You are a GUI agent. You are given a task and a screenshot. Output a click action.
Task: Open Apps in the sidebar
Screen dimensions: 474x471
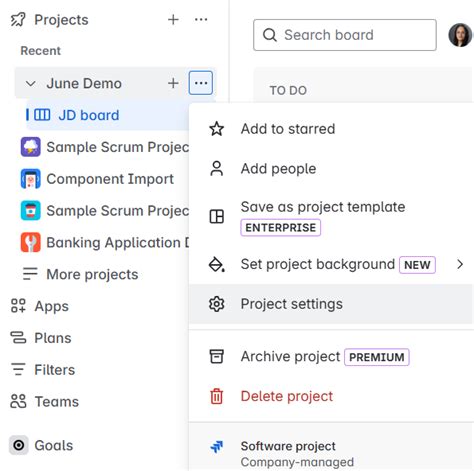(x=52, y=306)
